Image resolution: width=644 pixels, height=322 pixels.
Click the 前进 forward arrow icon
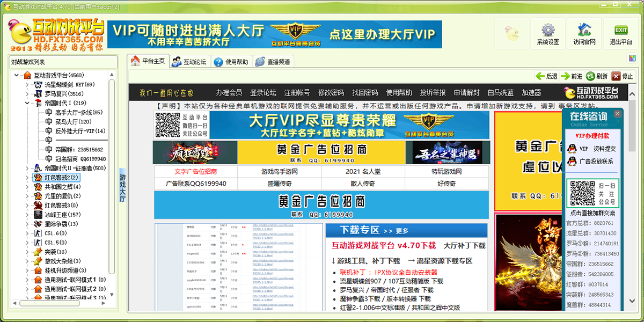565,76
